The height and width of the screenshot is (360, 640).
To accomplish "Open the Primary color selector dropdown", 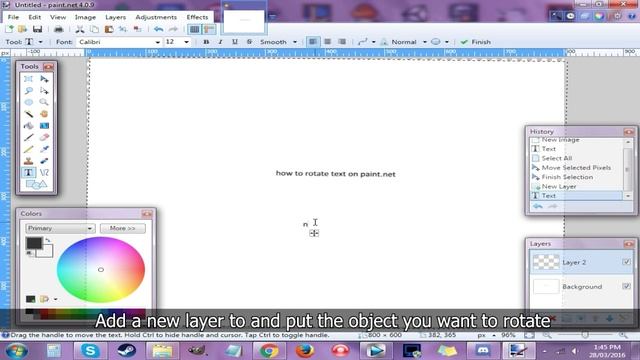I will pyautogui.click(x=60, y=228).
